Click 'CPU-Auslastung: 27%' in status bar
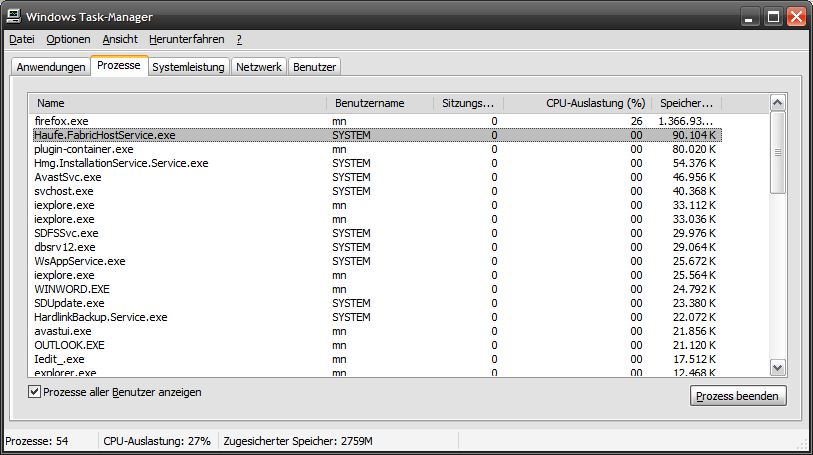The height and width of the screenshot is (455, 813). 157,441
